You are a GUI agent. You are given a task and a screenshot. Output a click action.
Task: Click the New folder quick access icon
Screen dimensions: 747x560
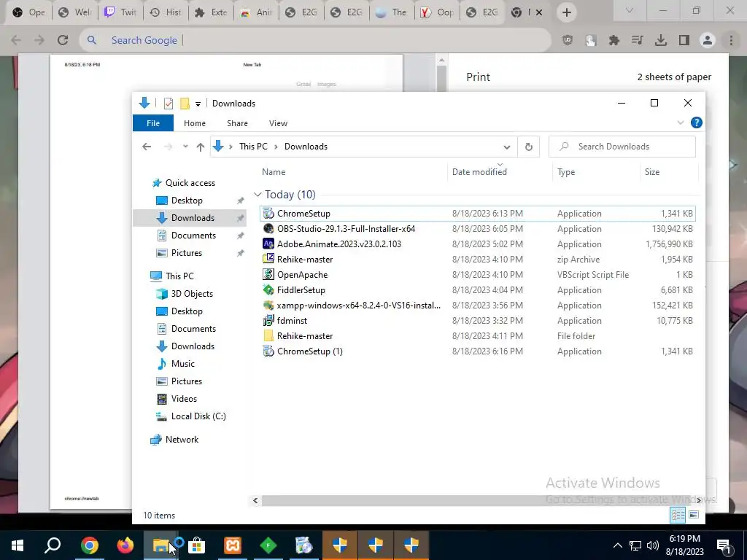[185, 104]
